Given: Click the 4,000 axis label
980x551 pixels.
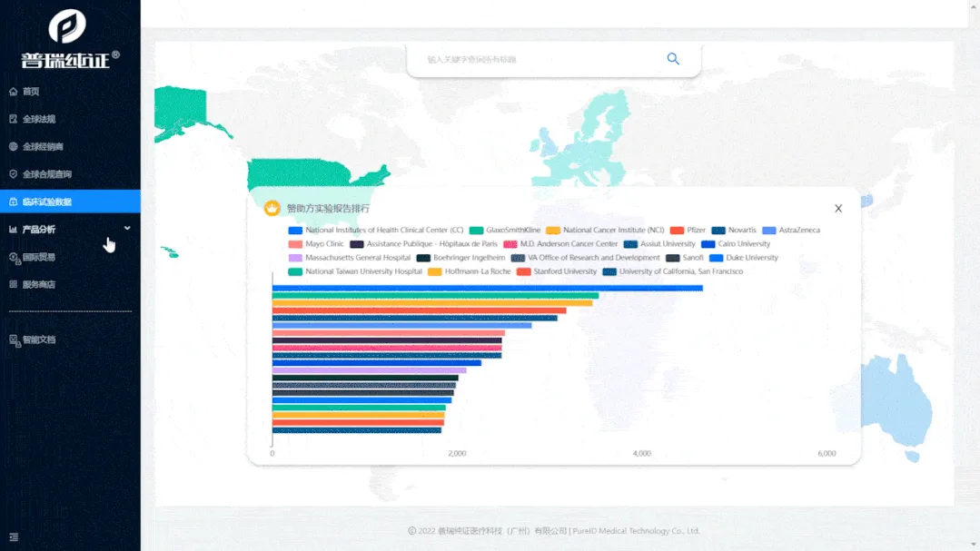Looking at the screenshot, I should pos(642,454).
